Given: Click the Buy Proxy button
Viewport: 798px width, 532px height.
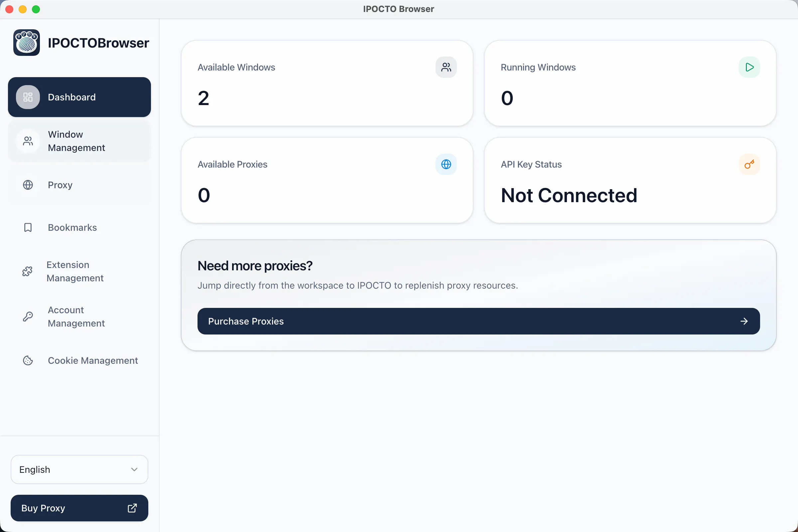Looking at the screenshot, I should pos(79,508).
